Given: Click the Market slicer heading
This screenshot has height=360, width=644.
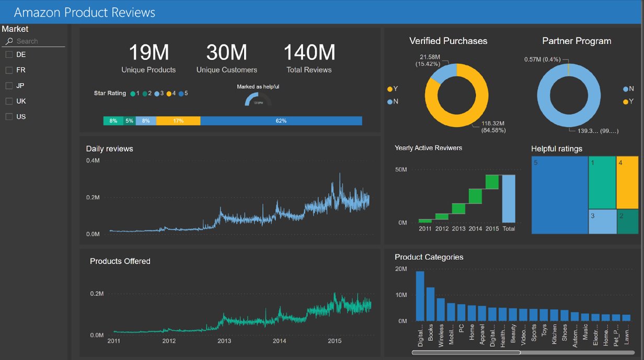Looking at the screenshot, I should click(x=15, y=29).
